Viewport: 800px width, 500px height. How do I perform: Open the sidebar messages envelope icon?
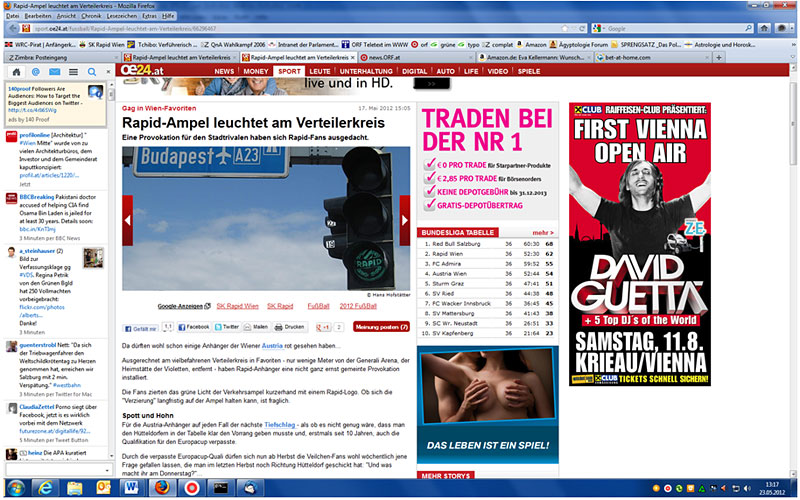click(x=55, y=72)
